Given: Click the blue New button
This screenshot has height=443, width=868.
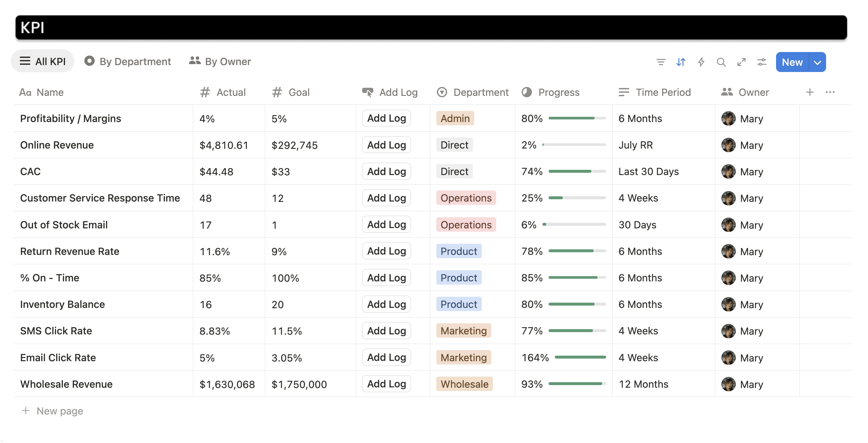Looking at the screenshot, I should point(792,62).
